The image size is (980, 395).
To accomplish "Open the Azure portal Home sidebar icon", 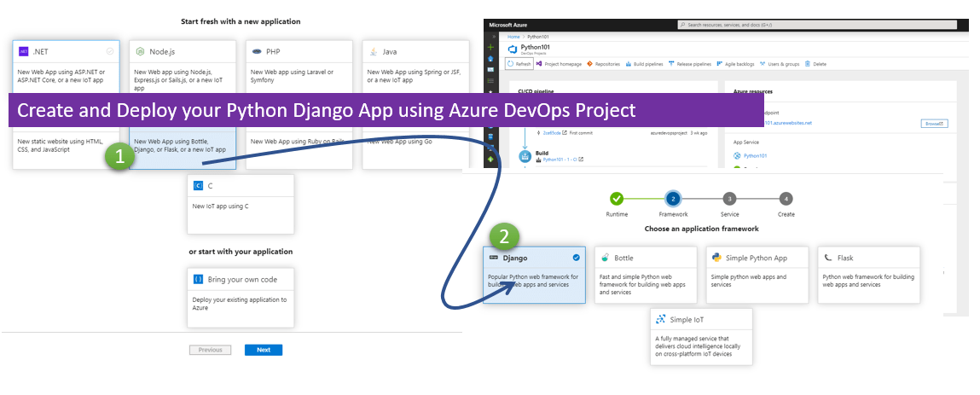I will (x=490, y=59).
